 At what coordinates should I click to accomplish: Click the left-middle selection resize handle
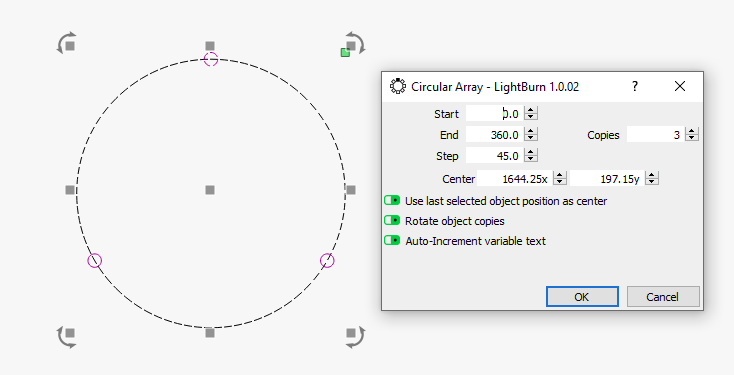point(70,190)
